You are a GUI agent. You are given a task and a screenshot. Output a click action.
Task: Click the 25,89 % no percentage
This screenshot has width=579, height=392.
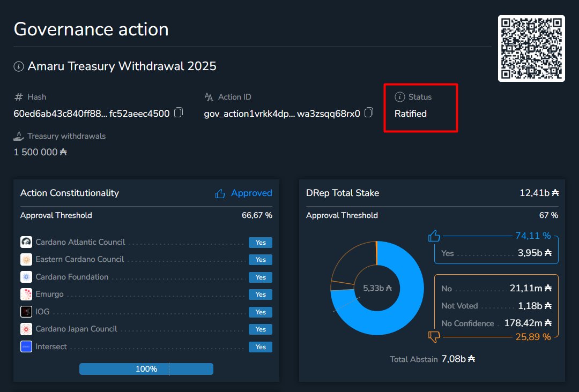point(533,337)
